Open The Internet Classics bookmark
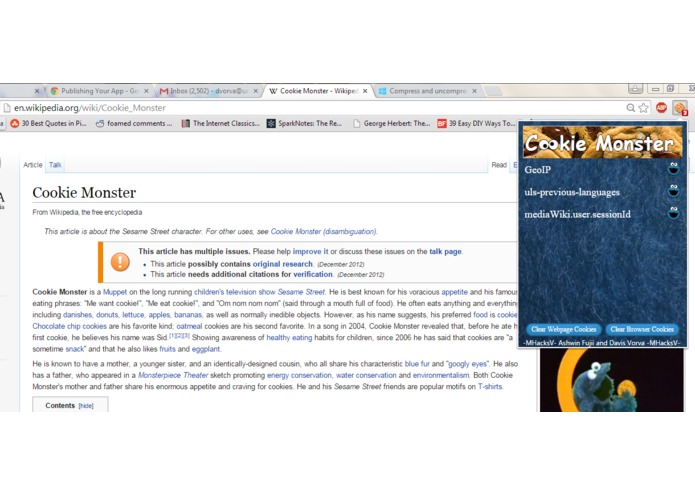 220,124
